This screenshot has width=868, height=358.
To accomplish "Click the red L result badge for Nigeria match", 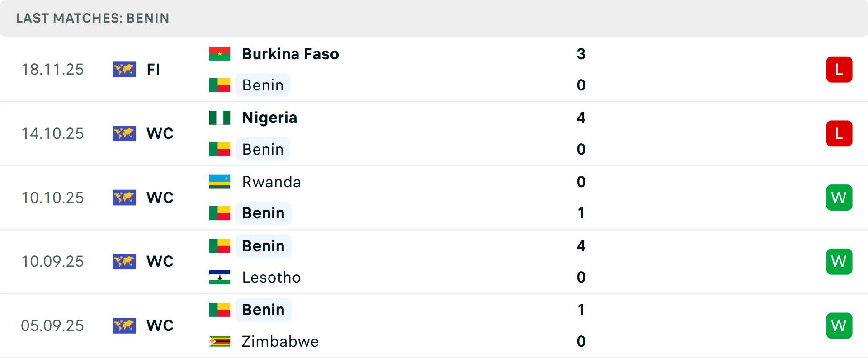I will pyautogui.click(x=839, y=134).
